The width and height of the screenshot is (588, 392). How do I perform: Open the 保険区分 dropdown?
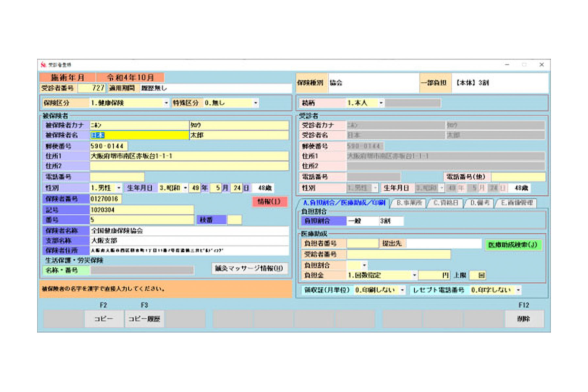[x=166, y=103]
